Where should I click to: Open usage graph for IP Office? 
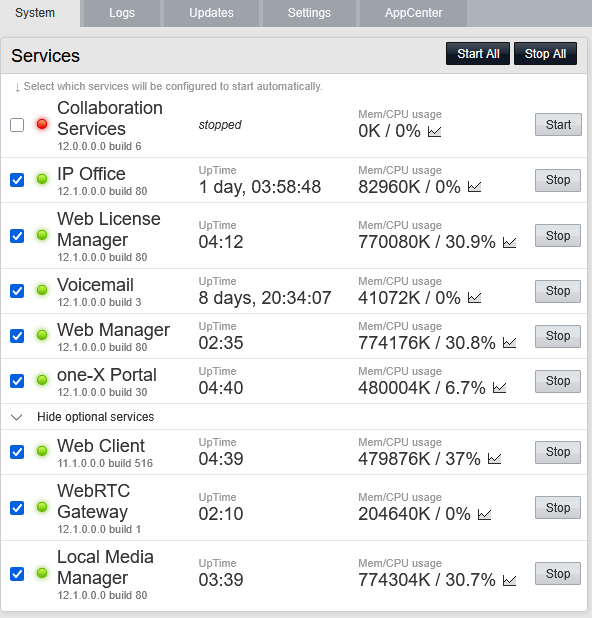click(474, 186)
